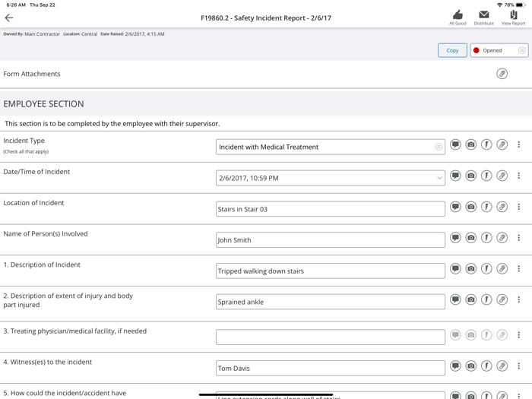532x399 pixels.
Task: Open more options for Witness(es) row
Action: coord(519,366)
